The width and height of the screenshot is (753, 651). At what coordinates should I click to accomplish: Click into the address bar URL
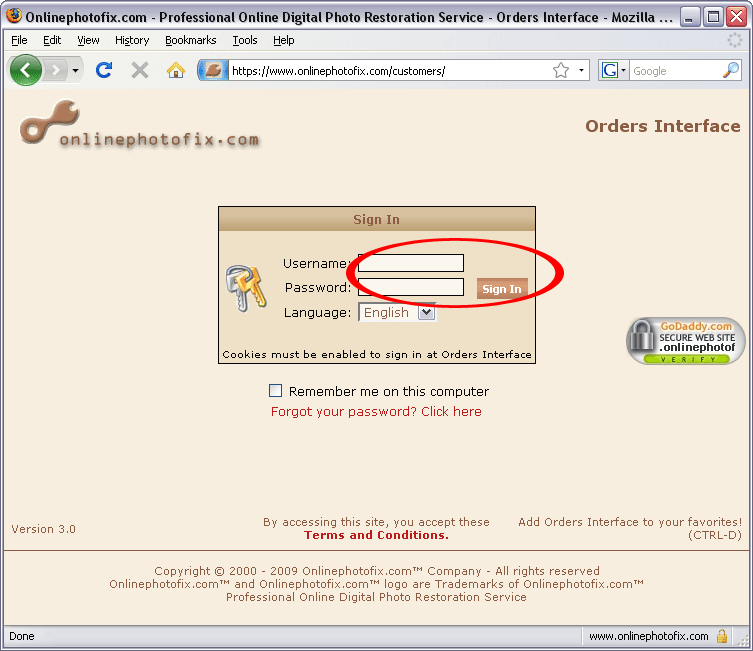pyautogui.click(x=389, y=71)
